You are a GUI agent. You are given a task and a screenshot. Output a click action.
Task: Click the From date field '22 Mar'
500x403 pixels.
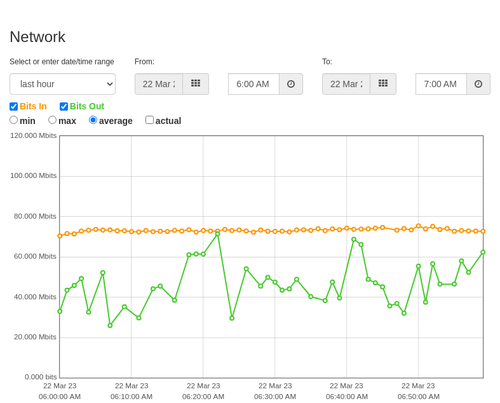coord(159,84)
